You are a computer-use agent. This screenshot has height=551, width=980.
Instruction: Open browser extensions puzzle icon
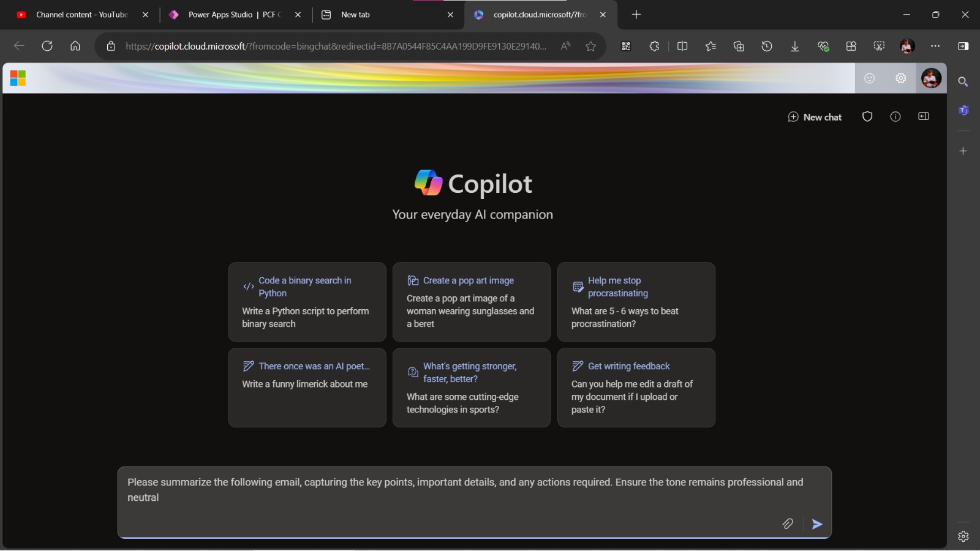tap(654, 46)
